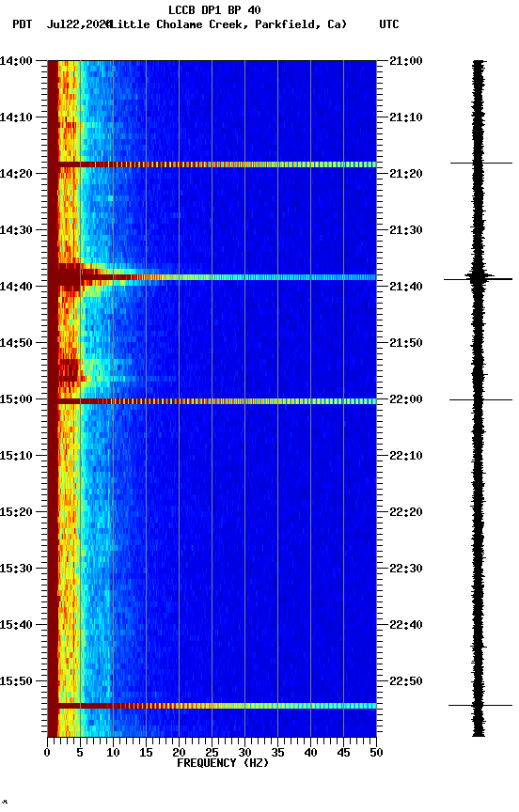Click the 0 Hz frequency axis label
This screenshot has width=519, height=812.
[47, 753]
